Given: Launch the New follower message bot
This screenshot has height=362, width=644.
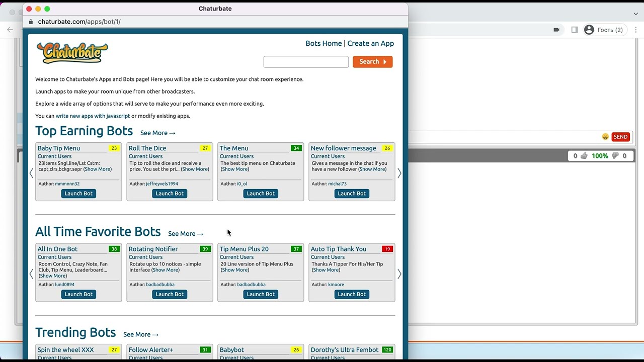Looking at the screenshot, I should tap(352, 194).
